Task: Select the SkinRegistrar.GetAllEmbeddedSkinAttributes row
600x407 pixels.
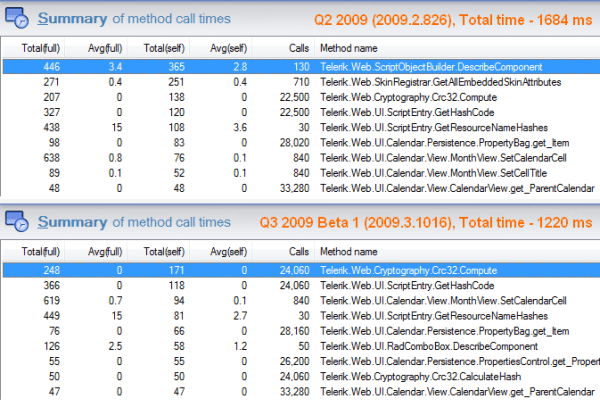Action: [302, 82]
